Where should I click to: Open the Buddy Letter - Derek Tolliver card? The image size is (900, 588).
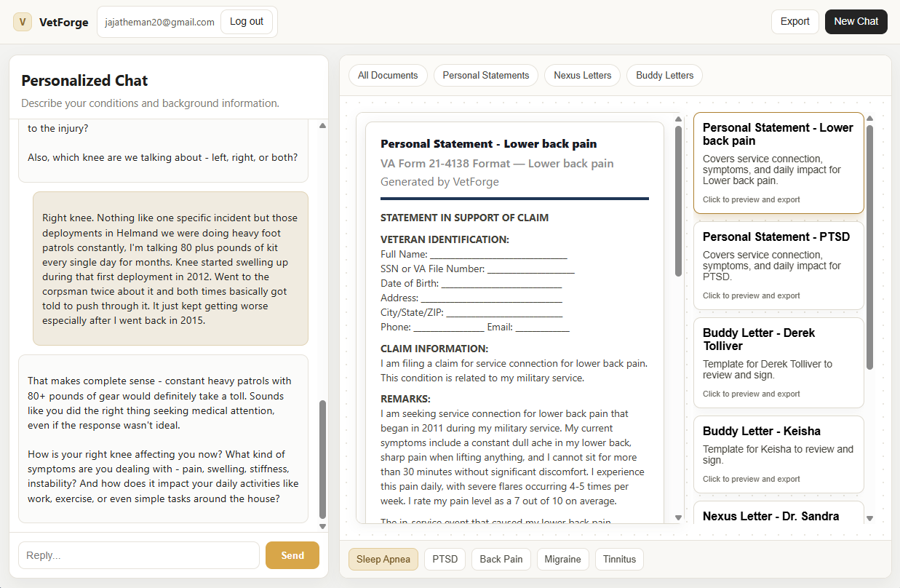778,362
